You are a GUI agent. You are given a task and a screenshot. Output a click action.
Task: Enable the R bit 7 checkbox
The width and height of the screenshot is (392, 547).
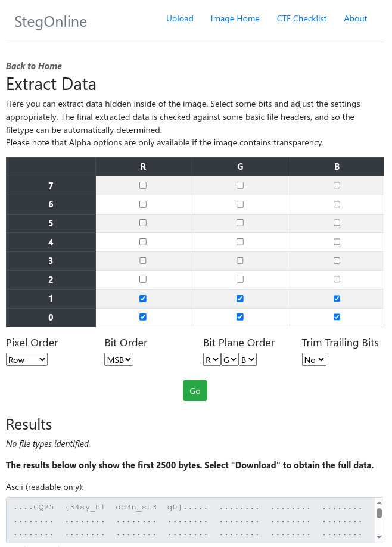(x=143, y=185)
